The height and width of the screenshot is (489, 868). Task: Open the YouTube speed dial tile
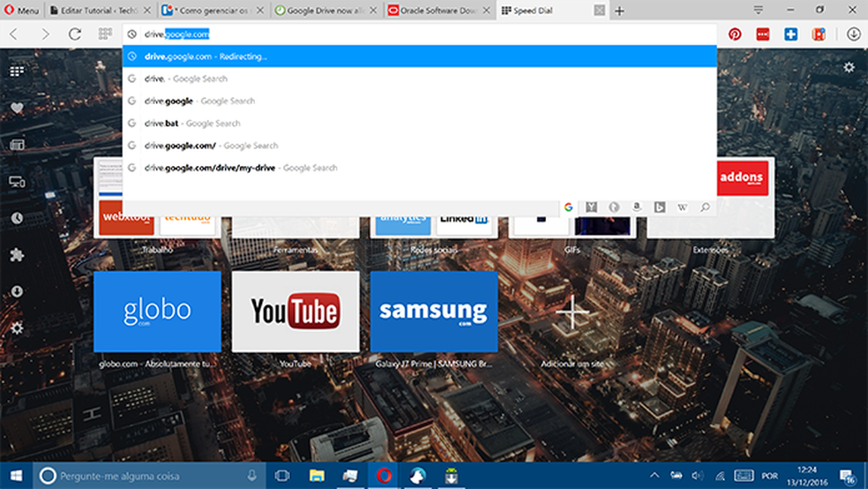pos(296,312)
